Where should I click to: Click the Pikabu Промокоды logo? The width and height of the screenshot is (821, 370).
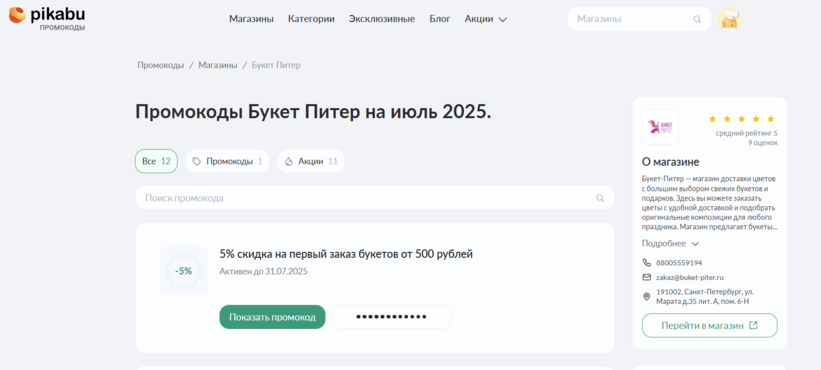pos(47,18)
